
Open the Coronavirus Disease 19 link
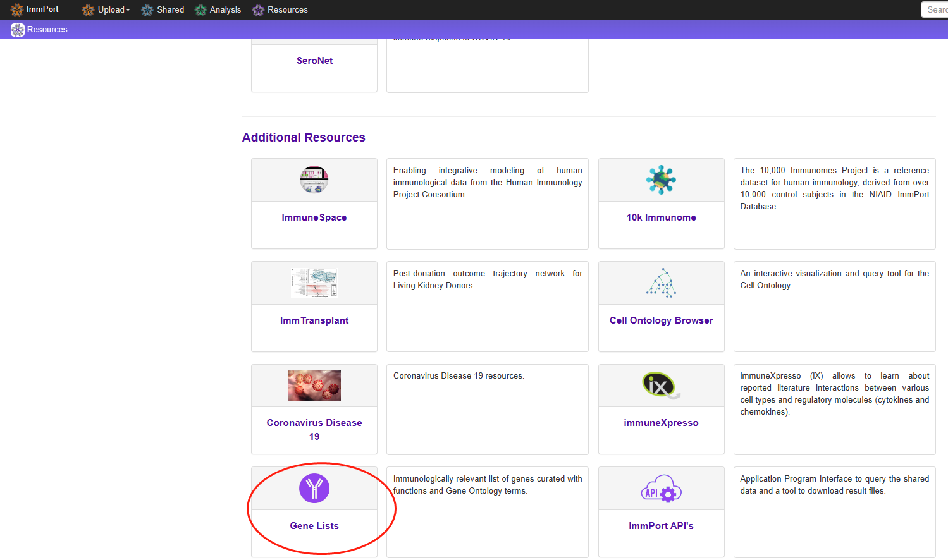[314, 430]
